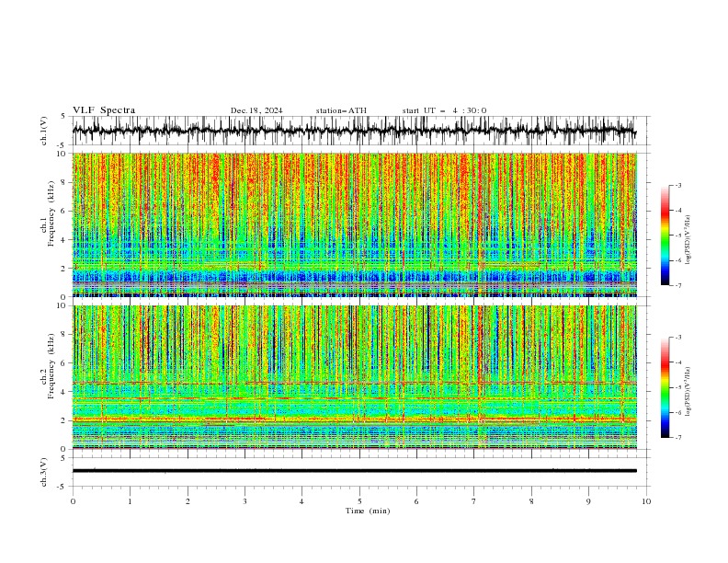Click the time axis tick label '2'
Image resolution: width=728 pixels, height=563 pixels.
(188, 501)
